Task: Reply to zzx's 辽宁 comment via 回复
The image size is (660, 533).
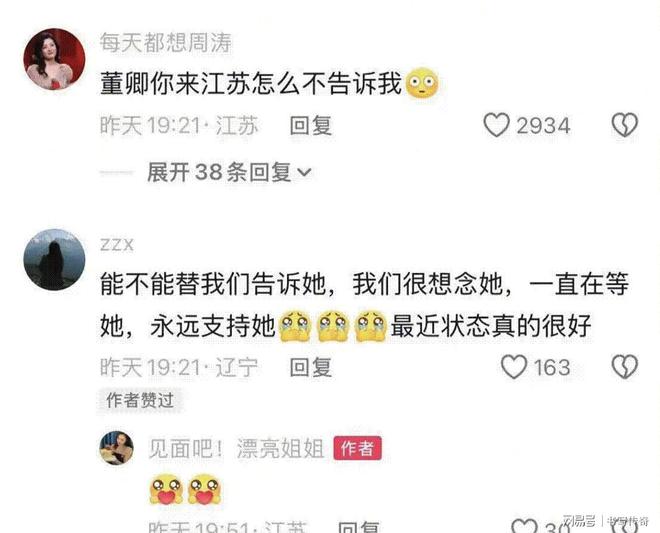Action: tap(311, 367)
